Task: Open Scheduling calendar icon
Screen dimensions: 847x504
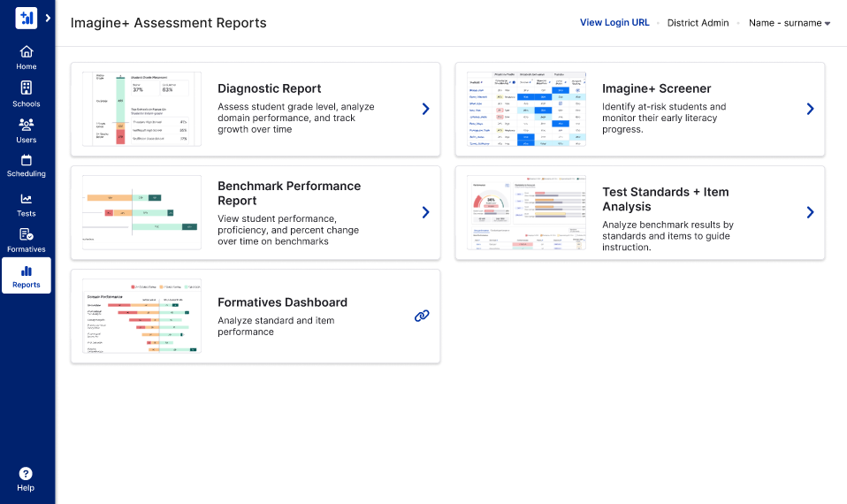Action: tap(27, 160)
